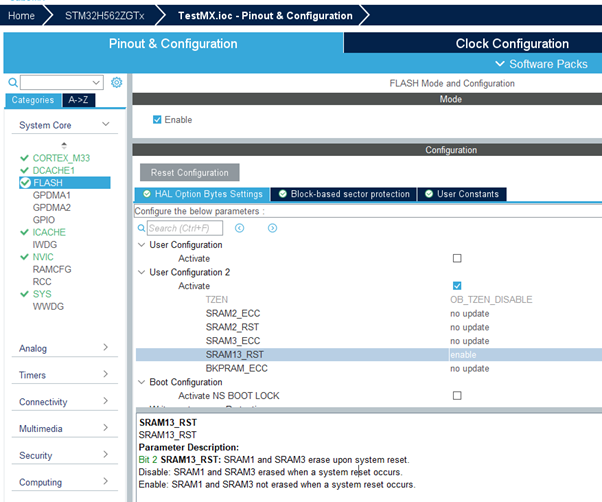Collapse the System Core category
The image size is (602, 502).
106,124
